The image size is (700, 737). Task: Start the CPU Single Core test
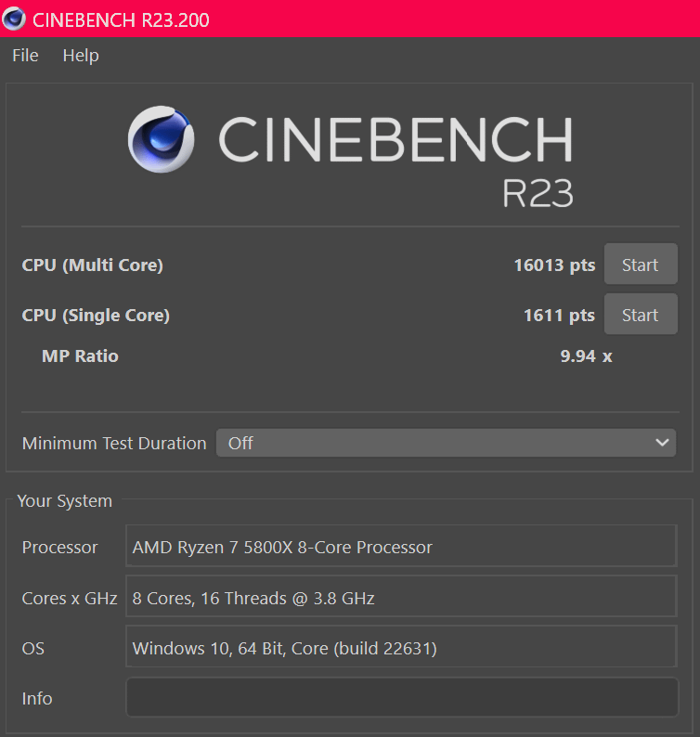click(x=641, y=315)
